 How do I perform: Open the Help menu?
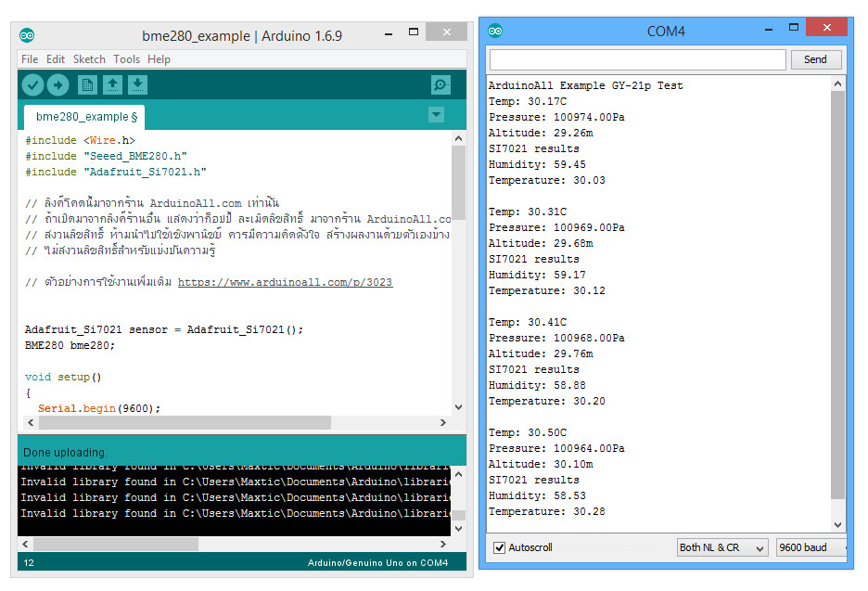159,59
